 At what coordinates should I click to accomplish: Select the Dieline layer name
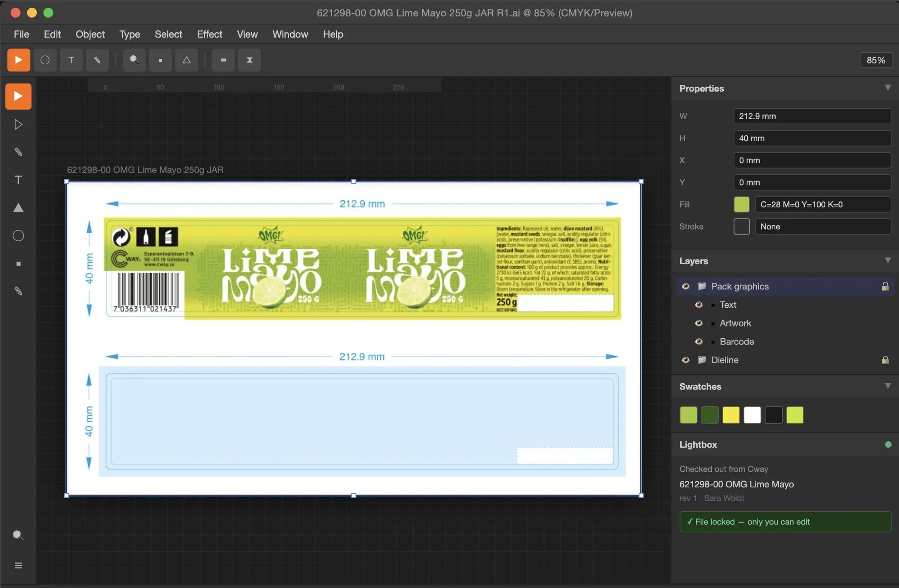725,360
